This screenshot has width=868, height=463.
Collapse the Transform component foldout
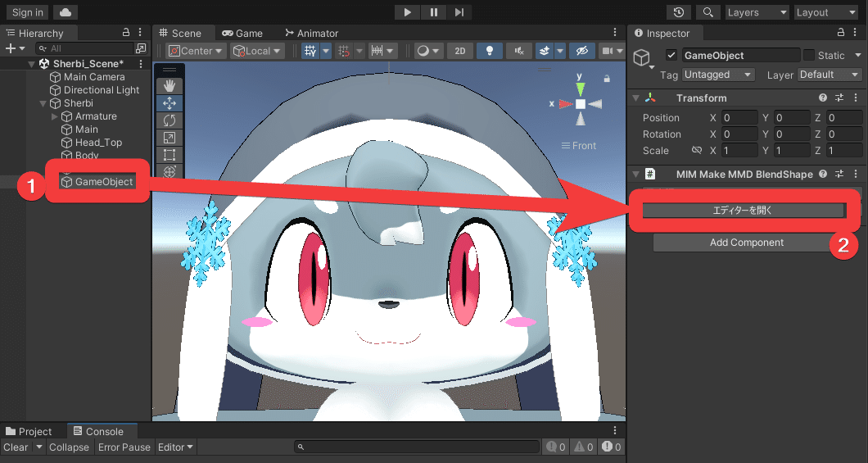pos(635,98)
